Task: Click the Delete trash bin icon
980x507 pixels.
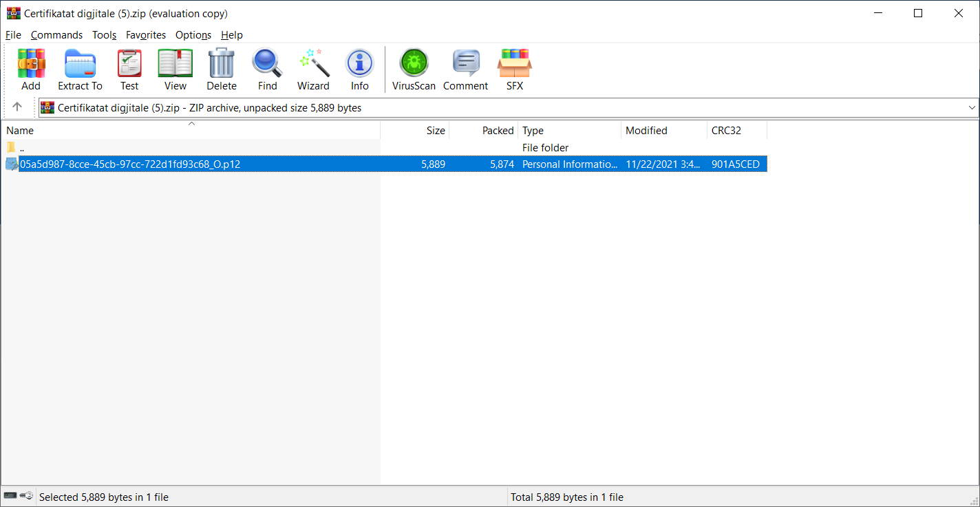Action: click(x=222, y=63)
